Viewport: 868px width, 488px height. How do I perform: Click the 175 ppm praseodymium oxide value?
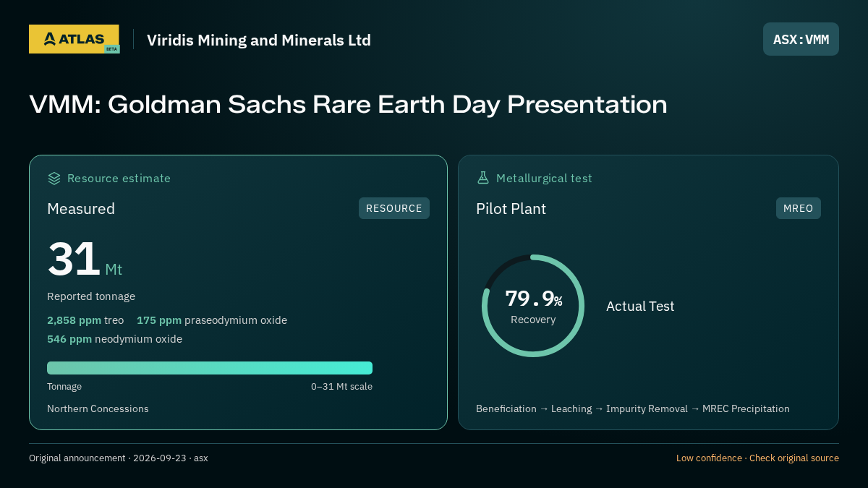[212, 320]
